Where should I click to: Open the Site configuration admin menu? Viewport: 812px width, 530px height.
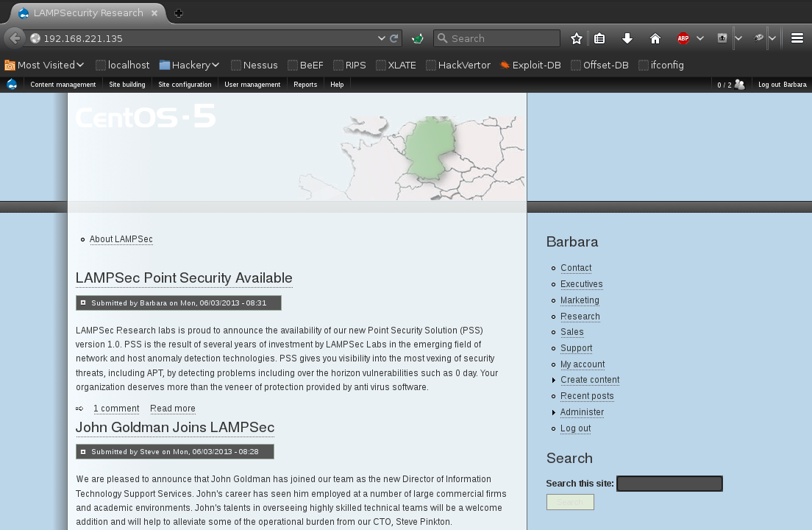[x=185, y=85]
